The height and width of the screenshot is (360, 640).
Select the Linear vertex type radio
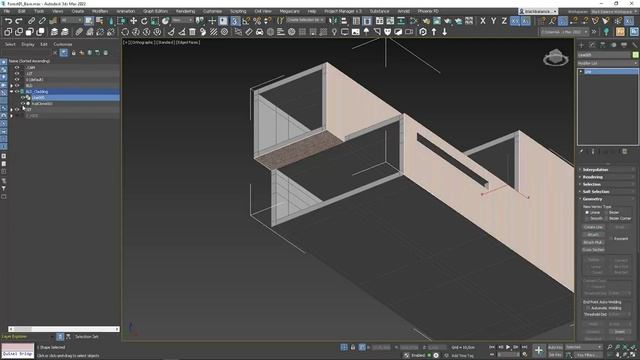[587, 213]
